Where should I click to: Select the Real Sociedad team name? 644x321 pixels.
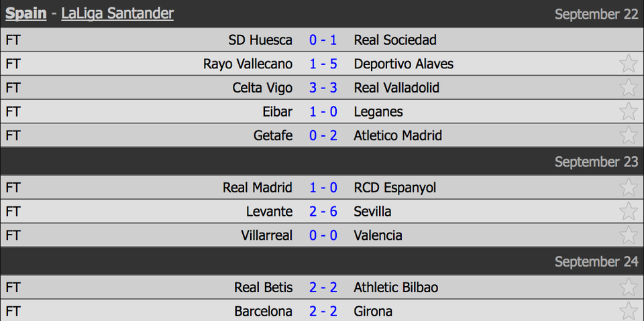point(395,40)
